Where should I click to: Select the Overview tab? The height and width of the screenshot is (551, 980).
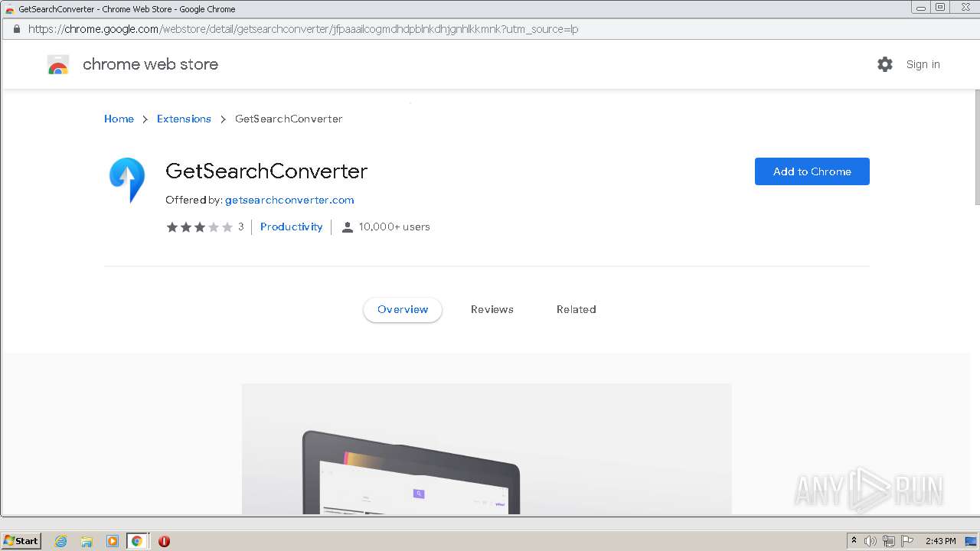pos(403,309)
